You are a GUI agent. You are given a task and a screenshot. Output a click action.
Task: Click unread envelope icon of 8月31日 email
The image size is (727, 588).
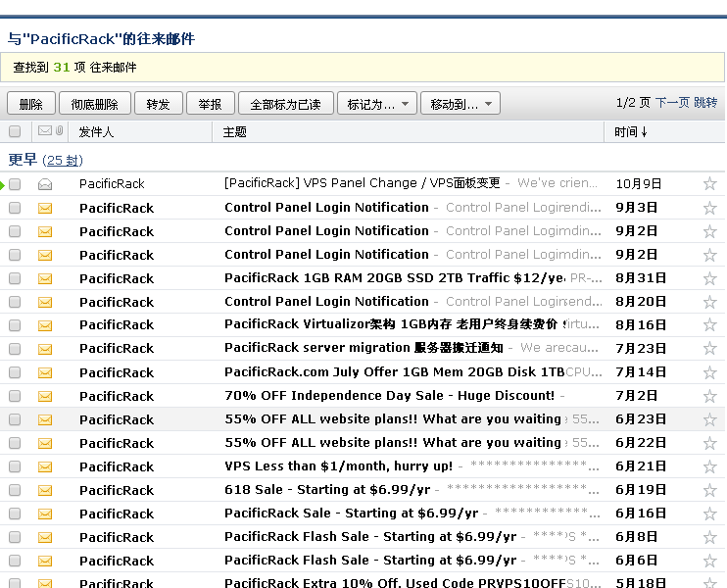pyautogui.click(x=45, y=278)
